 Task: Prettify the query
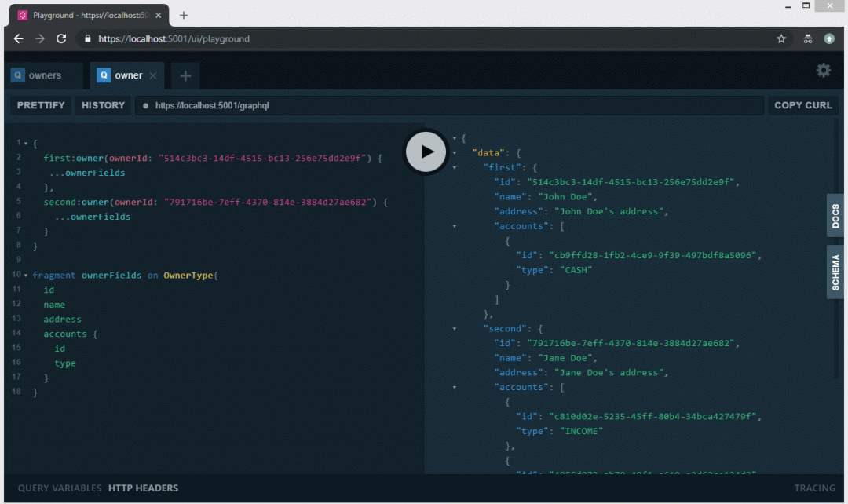point(41,105)
